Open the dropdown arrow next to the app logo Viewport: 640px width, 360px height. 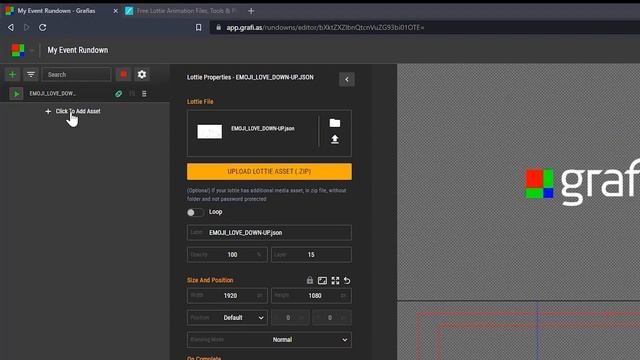coord(32,51)
